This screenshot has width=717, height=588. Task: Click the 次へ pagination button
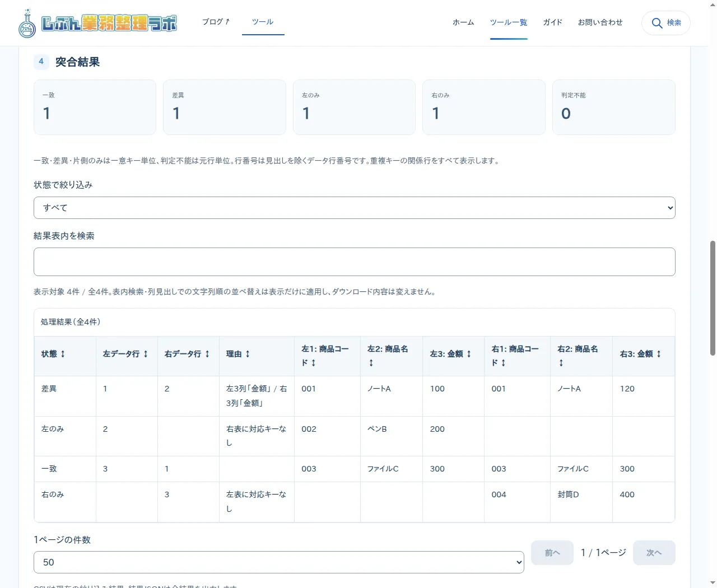tap(654, 553)
